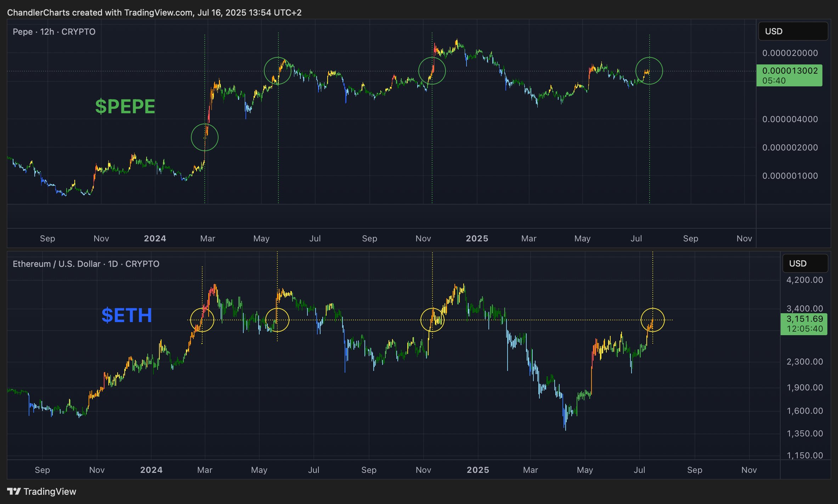Click the 3,151.69 last price label on ETH scale
The image size is (838, 504).
tap(805, 323)
